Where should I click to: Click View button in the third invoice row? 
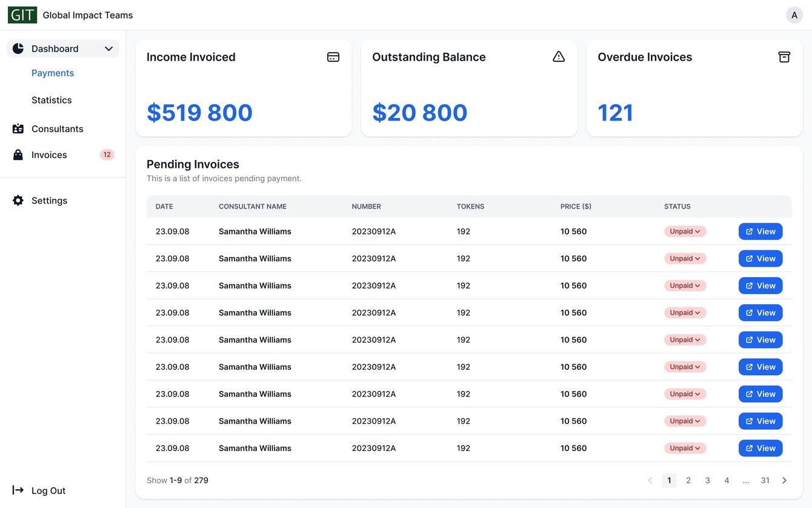point(760,286)
